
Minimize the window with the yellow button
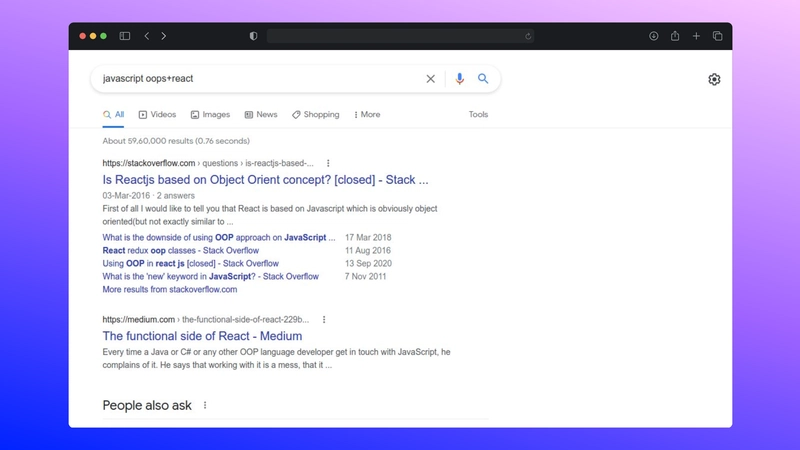(93, 36)
